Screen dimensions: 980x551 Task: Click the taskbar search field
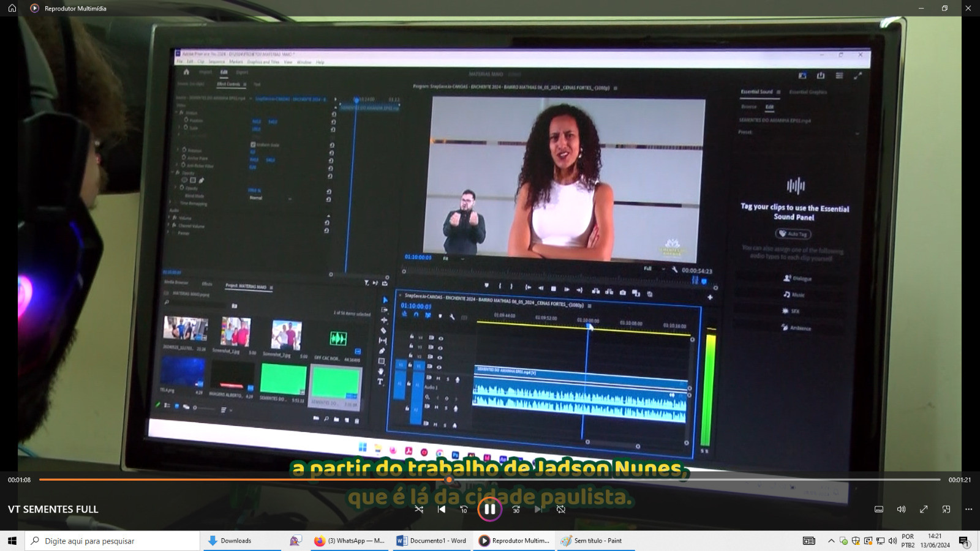[x=113, y=541]
